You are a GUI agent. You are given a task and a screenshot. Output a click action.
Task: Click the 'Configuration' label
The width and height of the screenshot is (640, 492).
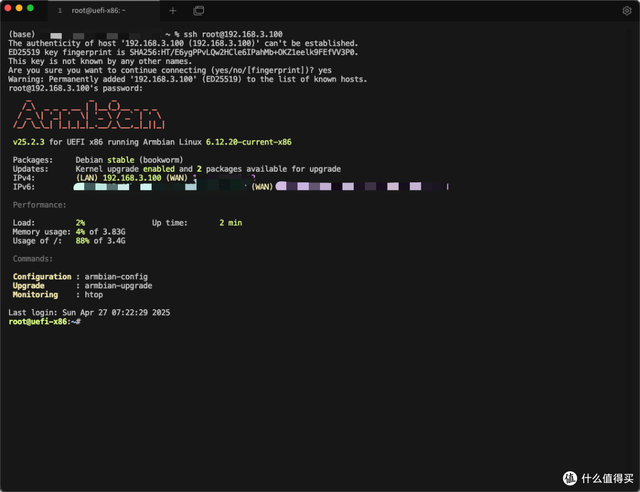tap(42, 277)
